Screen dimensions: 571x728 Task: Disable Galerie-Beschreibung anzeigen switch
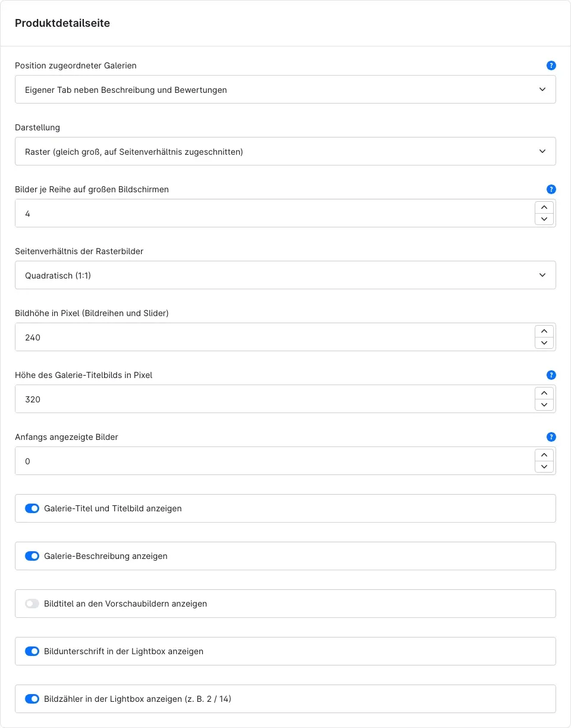point(32,556)
